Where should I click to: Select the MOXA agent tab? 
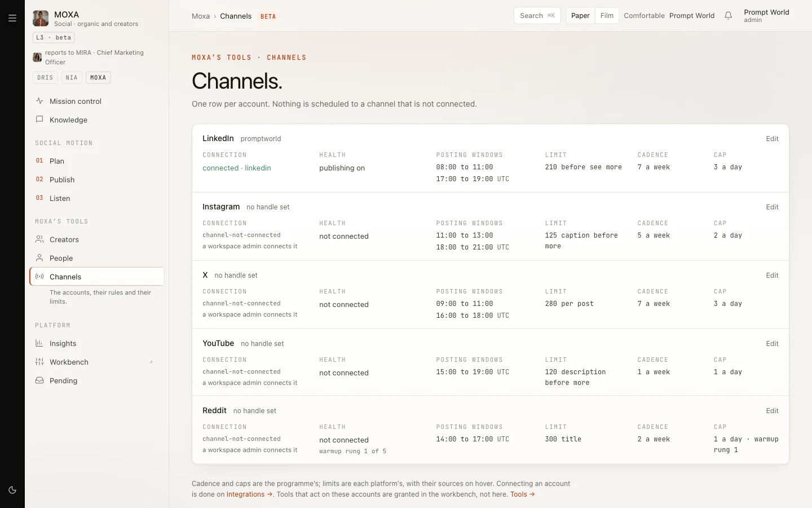98,77
